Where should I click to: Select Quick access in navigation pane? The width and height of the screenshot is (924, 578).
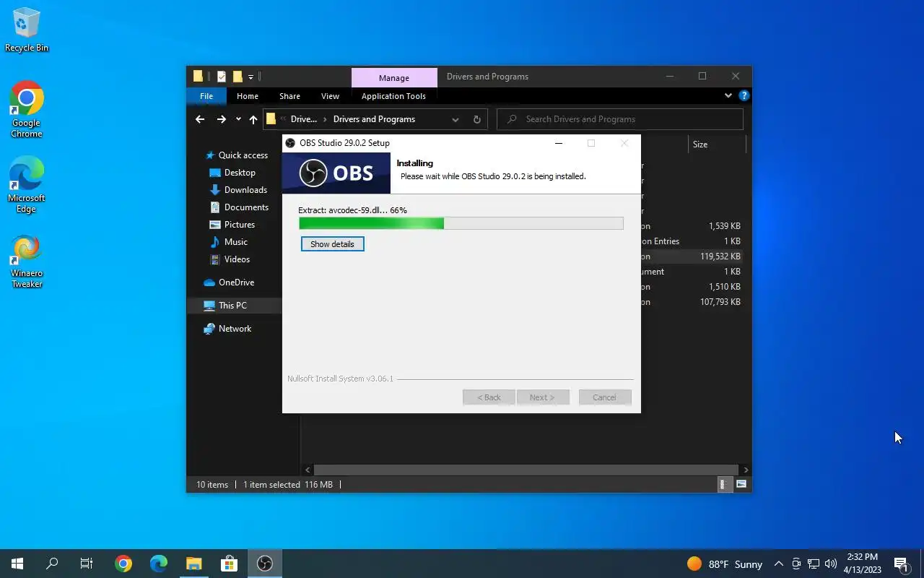point(236,155)
